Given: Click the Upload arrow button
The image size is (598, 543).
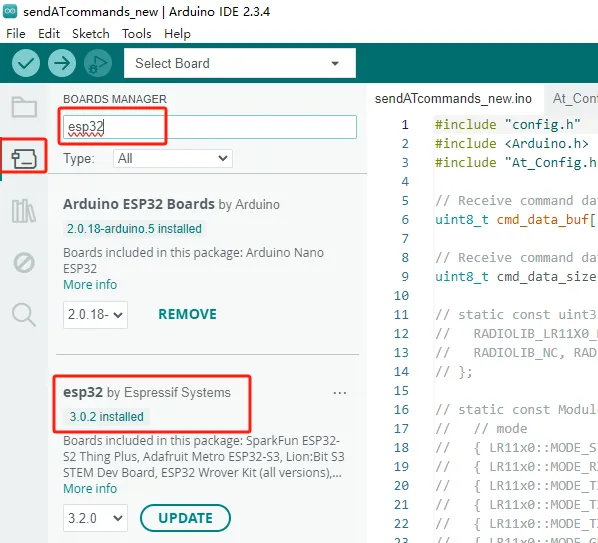Looking at the screenshot, I should [x=62, y=63].
